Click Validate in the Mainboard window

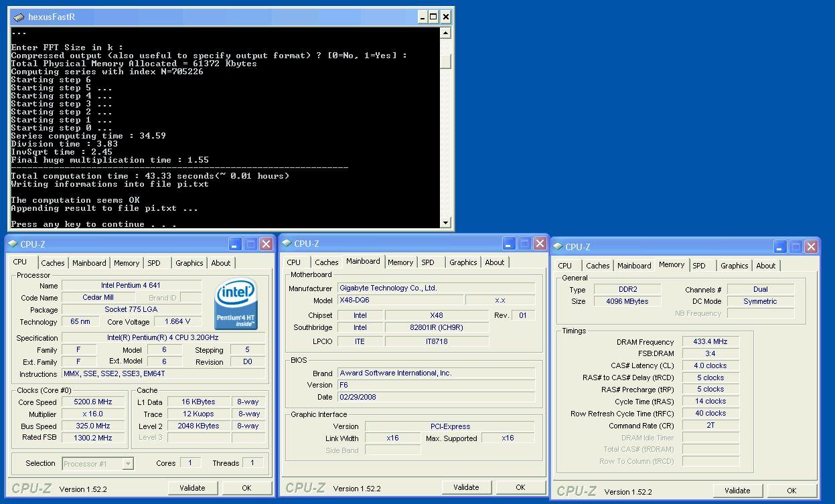coord(466,487)
